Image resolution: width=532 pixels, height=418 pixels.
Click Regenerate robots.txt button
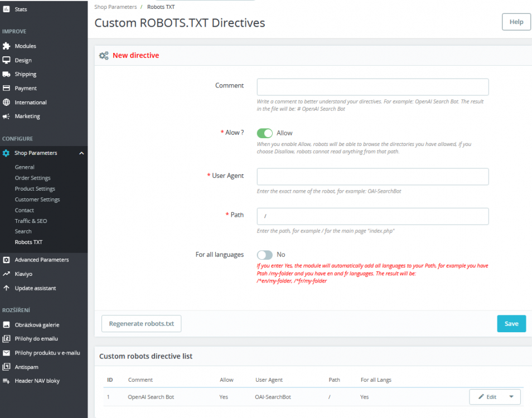pos(142,324)
